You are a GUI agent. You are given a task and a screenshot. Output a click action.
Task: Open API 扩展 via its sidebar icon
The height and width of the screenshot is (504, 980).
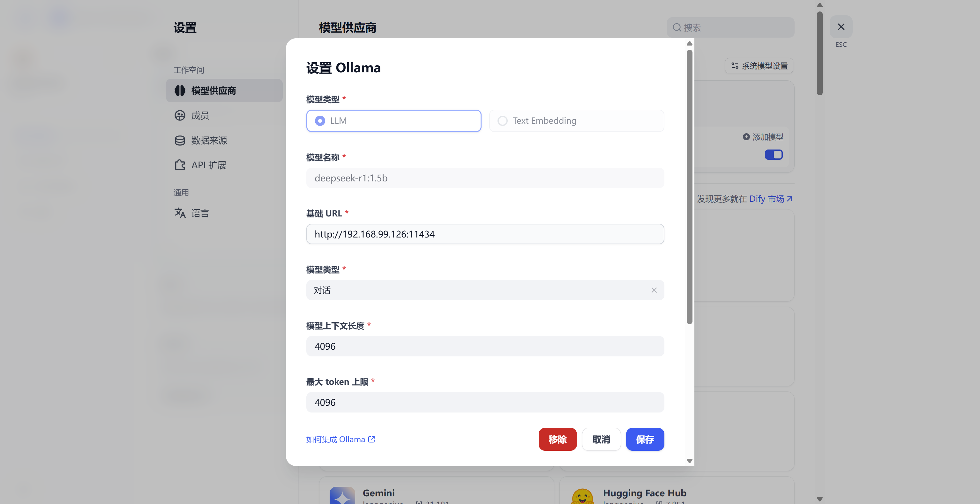click(180, 165)
